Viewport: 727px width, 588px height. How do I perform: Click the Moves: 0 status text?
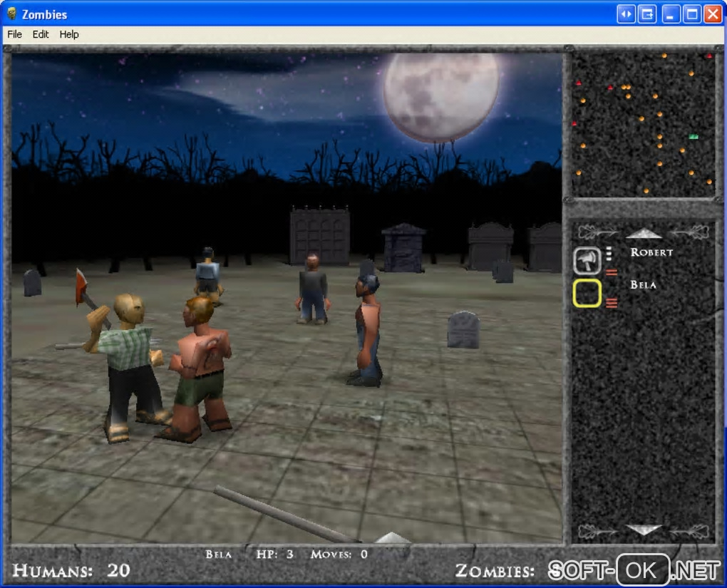(339, 555)
